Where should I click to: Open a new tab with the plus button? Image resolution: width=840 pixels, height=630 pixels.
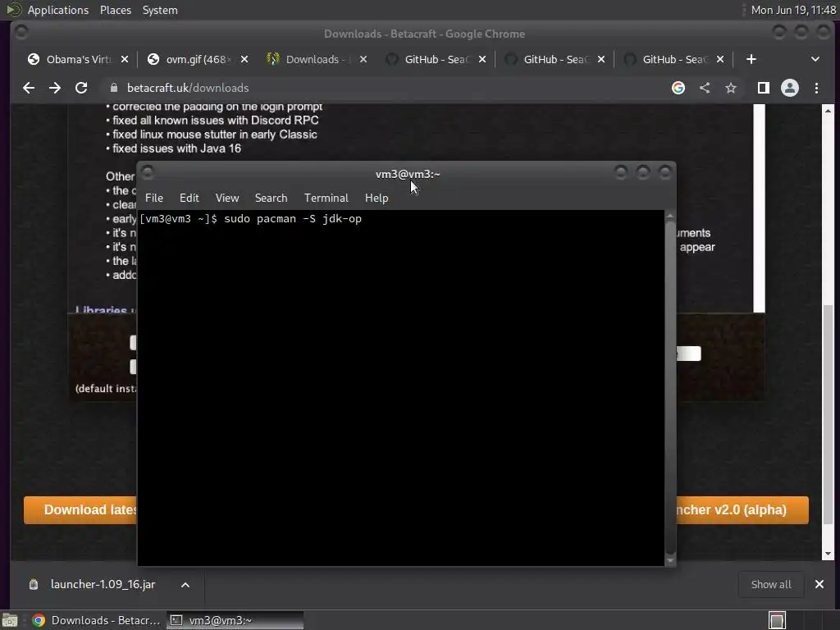[x=751, y=59]
